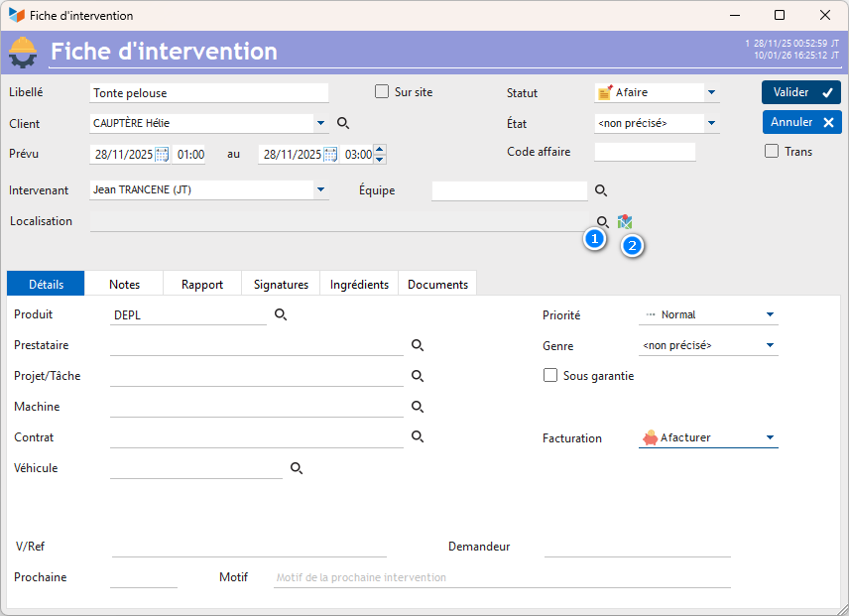The width and height of the screenshot is (849, 616).
Task: Open calendar picker for end date
Action: (x=330, y=155)
